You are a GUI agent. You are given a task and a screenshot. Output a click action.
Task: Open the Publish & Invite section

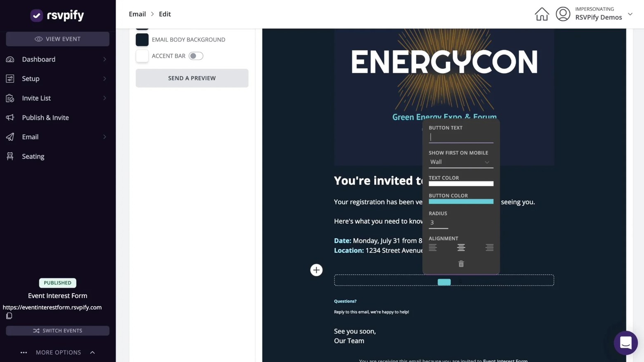(45, 118)
